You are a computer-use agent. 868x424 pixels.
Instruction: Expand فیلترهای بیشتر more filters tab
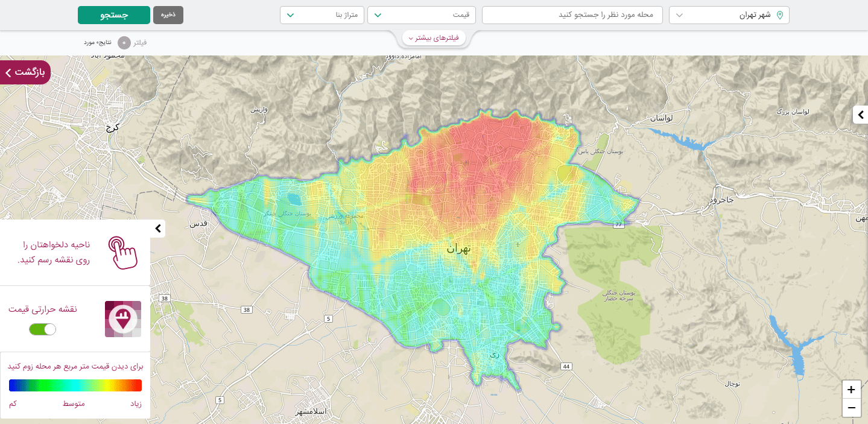434,38
